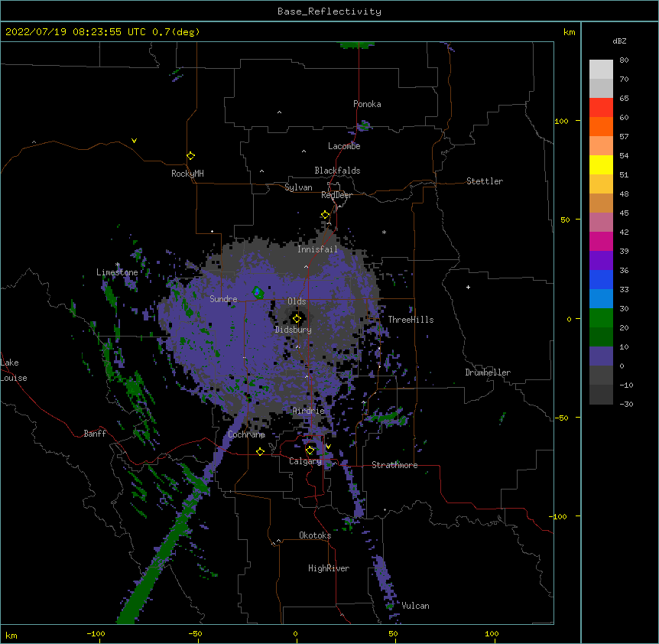Click the Vulcan label

pyautogui.click(x=415, y=606)
